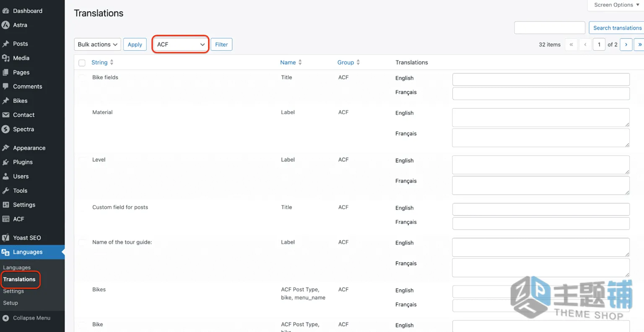644x332 pixels.
Task: Open the Dashboard icon in sidebar
Action: click(x=5, y=11)
